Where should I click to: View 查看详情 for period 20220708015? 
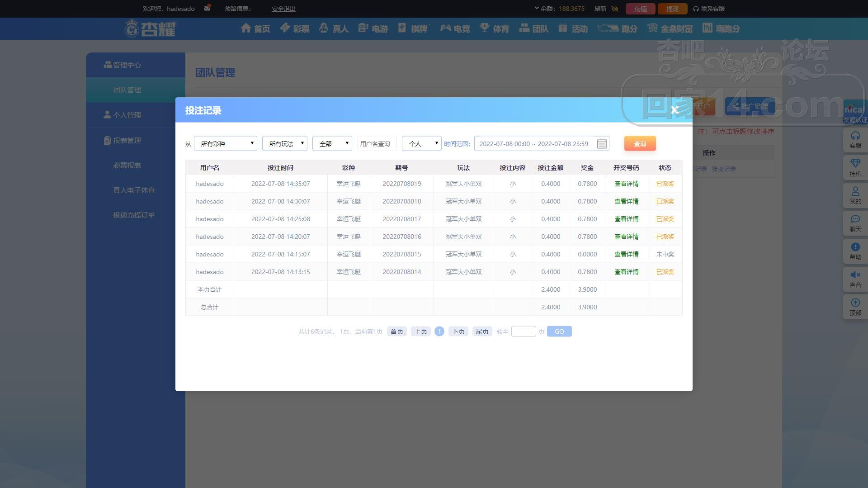(x=626, y=254)
